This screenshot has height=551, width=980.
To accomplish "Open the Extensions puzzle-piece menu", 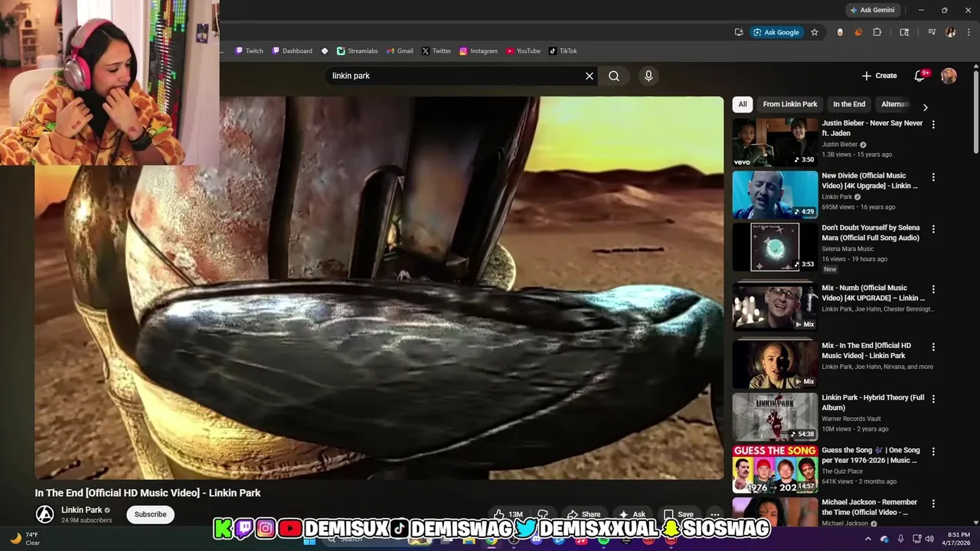I will point(877,32).
